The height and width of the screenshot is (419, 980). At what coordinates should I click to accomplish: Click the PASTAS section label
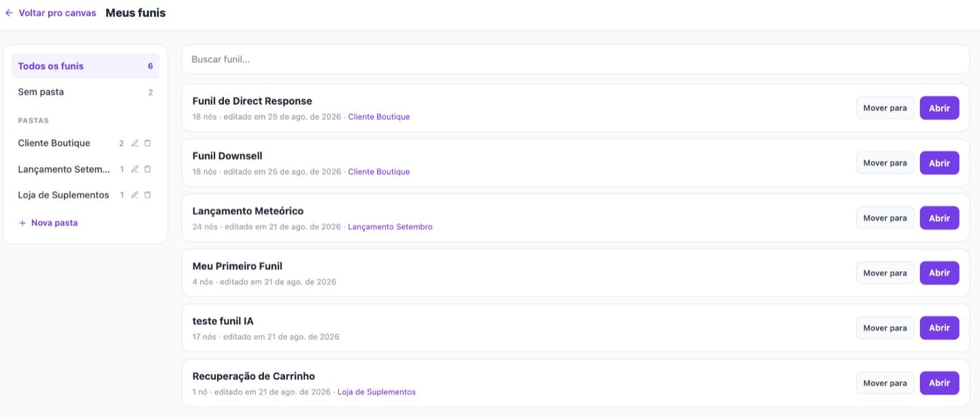(x=33, y=121)
